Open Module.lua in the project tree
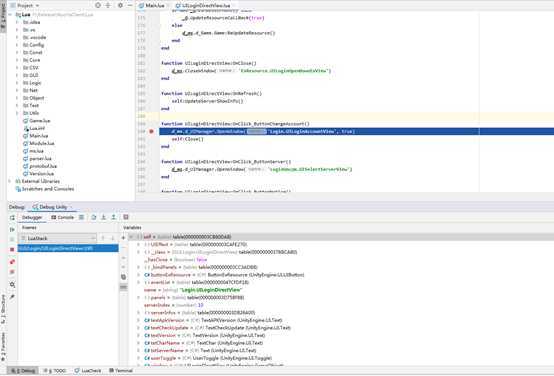The height and width of the screenshot is (376, 554). 39,143
